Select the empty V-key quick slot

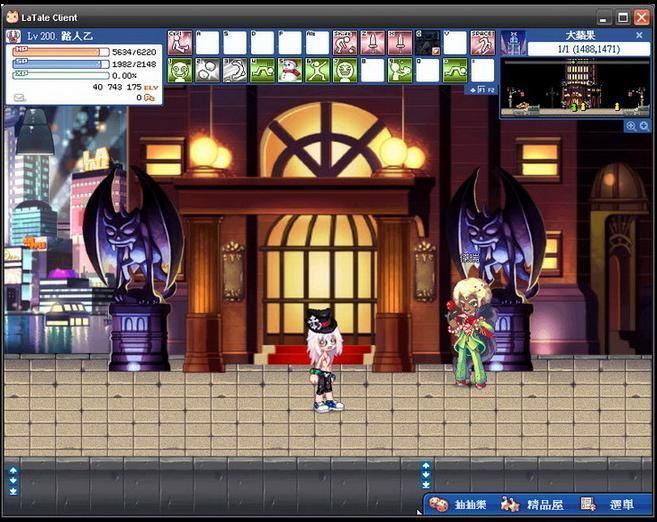click(455, 43)
